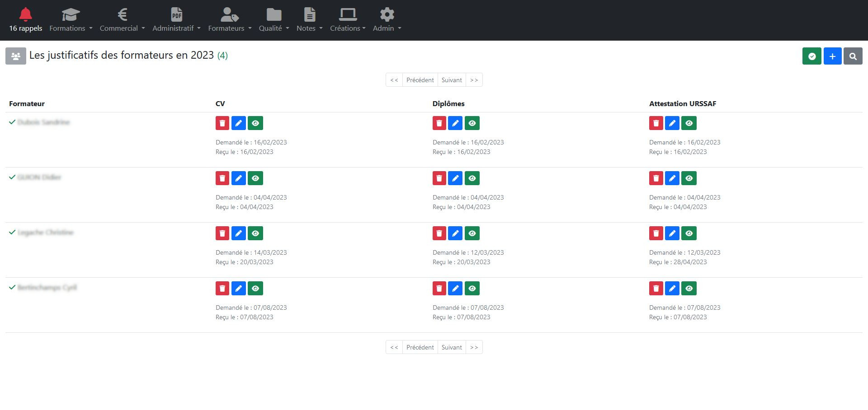The width and height of the screenshot is (868, 410).
Task: Open the Notes dropdown menu
Action: point(310,20)
